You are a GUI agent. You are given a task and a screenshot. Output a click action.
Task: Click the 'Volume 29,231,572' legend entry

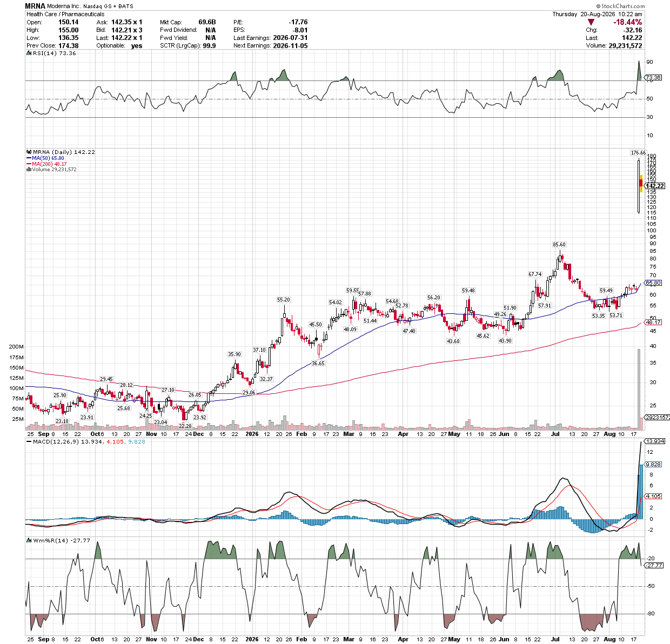click(51, 170)
